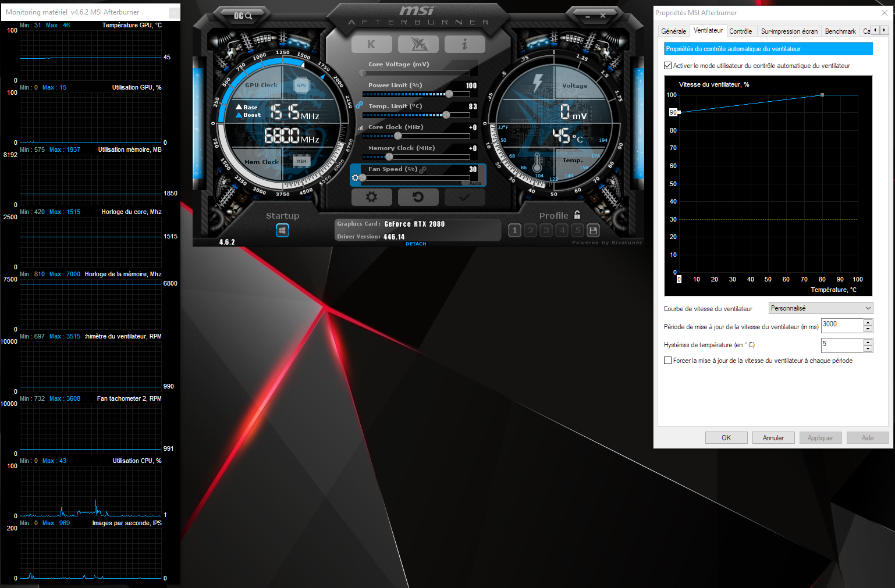Screen dimensions: 895x588
Task: Click the chain icon next to Fan Speed
Action: click(423, 170)
